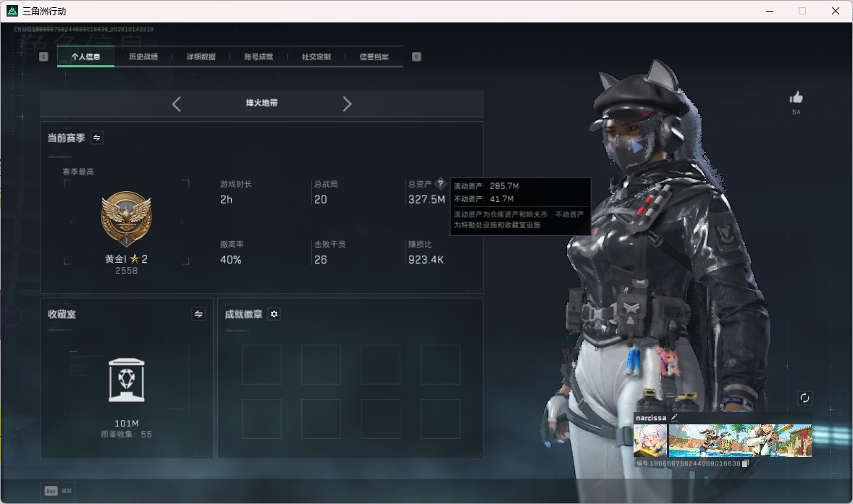Click the rotate character refresh icon
Screen dimensions: 853x504
pos(804,398)
